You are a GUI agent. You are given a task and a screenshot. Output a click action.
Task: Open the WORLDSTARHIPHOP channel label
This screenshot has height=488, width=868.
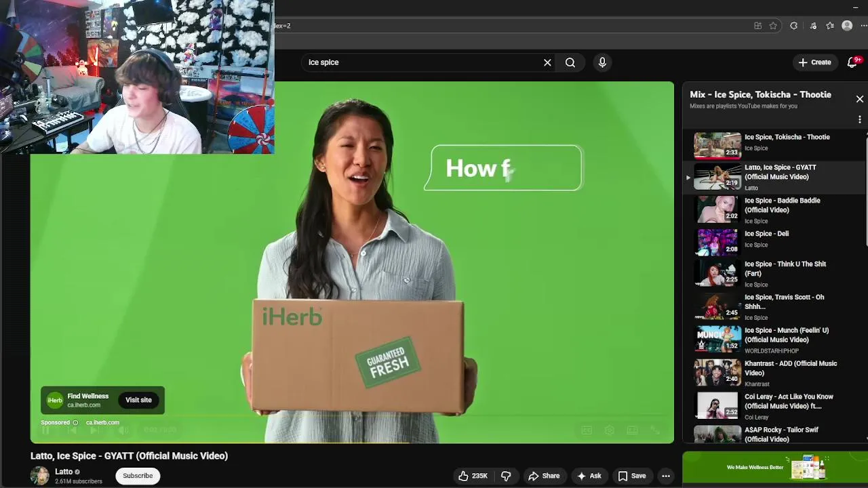point(772,351)
